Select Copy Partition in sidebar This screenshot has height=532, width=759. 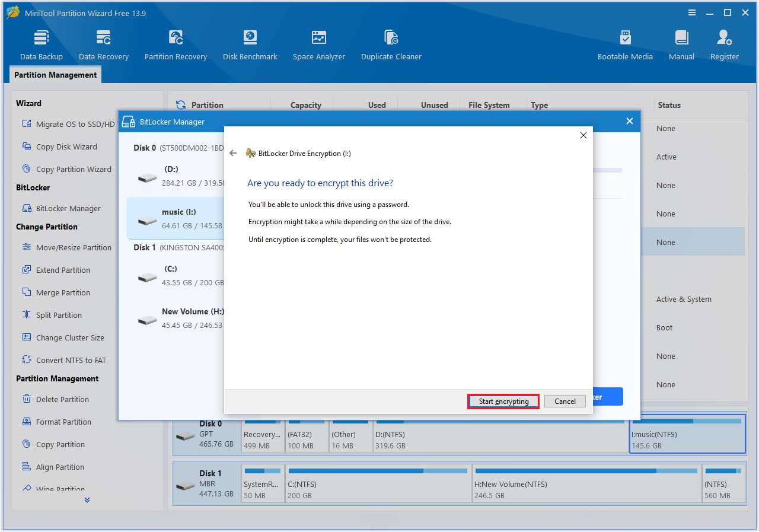coord(53,444)
